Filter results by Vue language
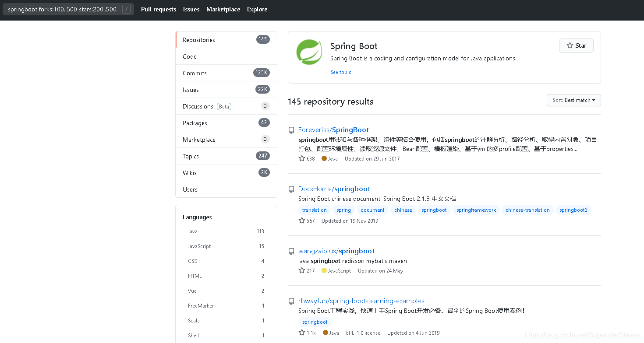Image resolution: width=644 pixels, height=343 pixels. click(226, 291)
